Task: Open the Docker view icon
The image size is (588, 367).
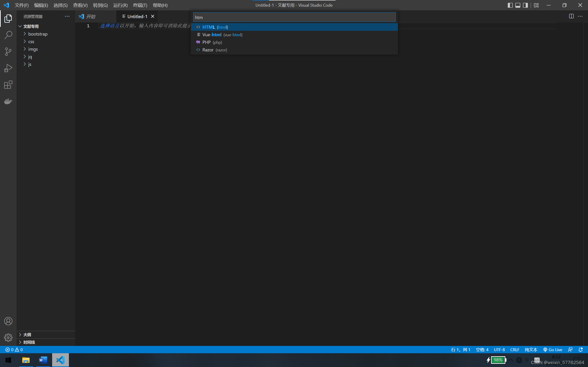Action: 8,101
